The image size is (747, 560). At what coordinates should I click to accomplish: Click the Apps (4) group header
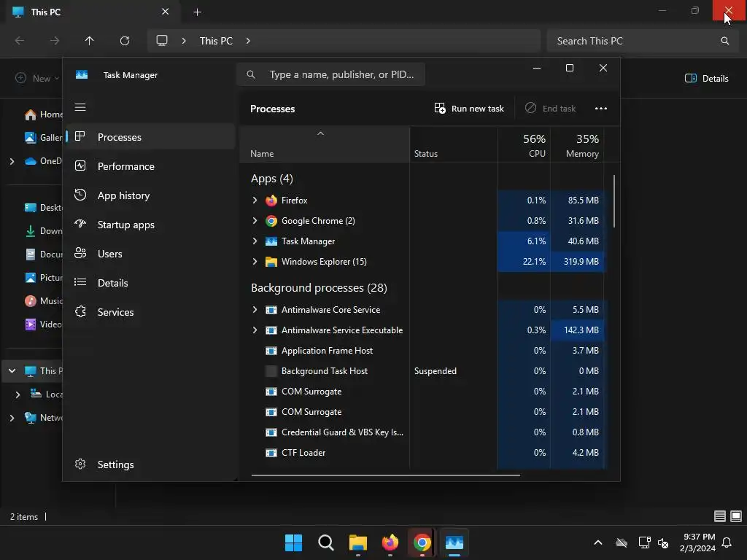tap(271, 179)
